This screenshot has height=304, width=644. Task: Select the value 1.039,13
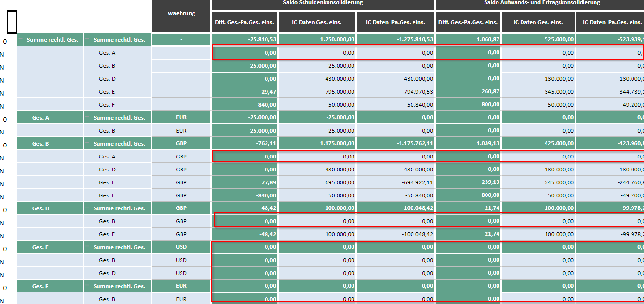[468, 143]
